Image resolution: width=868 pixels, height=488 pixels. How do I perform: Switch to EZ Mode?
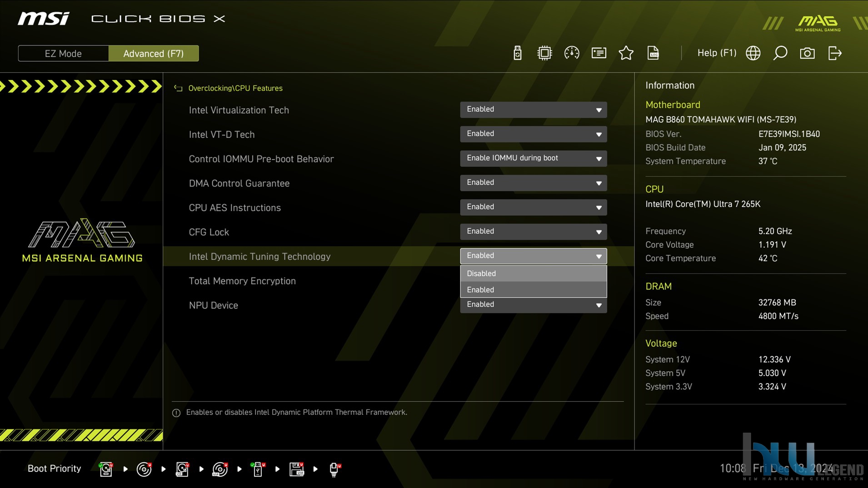point(63,53)
